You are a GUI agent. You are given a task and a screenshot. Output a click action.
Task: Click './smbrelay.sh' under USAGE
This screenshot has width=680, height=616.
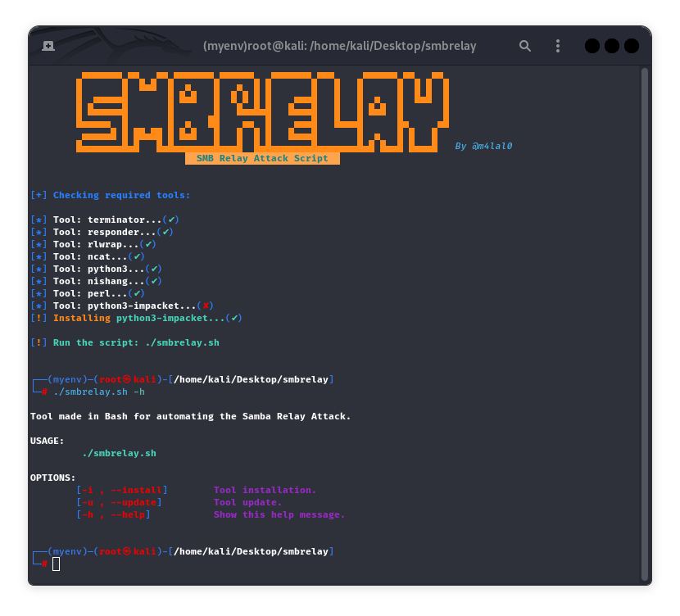[x=120, y=453]
